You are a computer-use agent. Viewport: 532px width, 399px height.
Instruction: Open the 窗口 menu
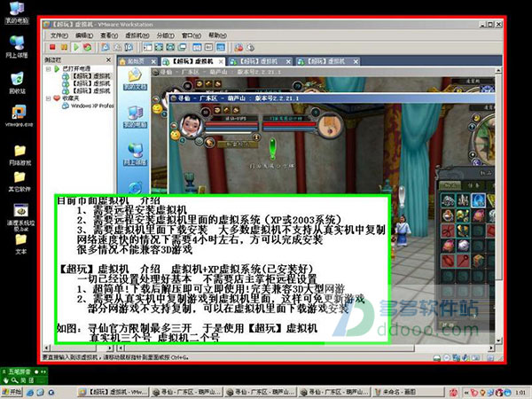pyautogui.click(x=192, y=35)
